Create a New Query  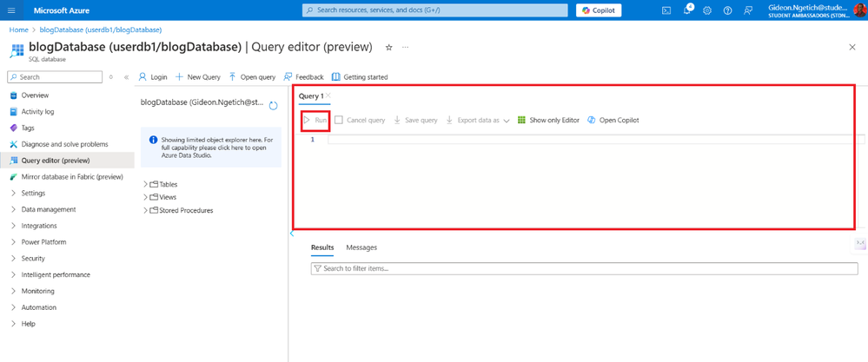[x=197, y=76]
